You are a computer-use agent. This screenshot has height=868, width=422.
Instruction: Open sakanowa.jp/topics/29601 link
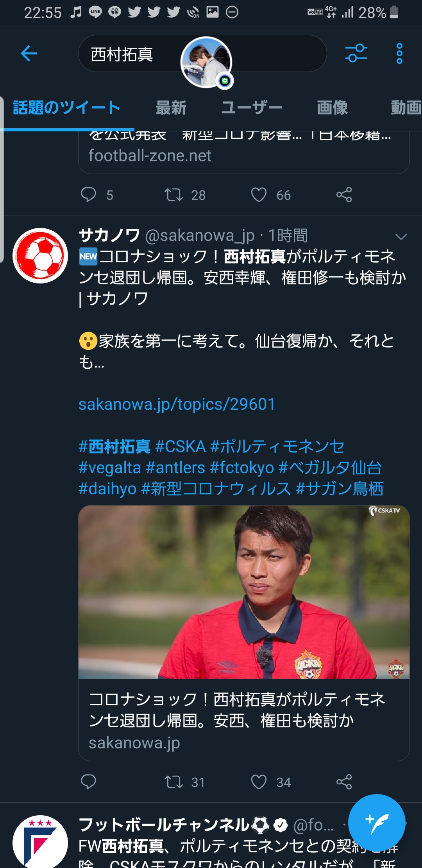pyautogui.click(x=177, y=404)
